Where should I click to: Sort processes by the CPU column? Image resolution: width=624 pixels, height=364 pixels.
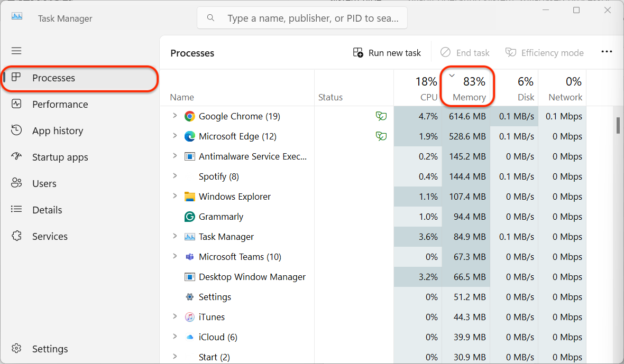tap(418, 88)
